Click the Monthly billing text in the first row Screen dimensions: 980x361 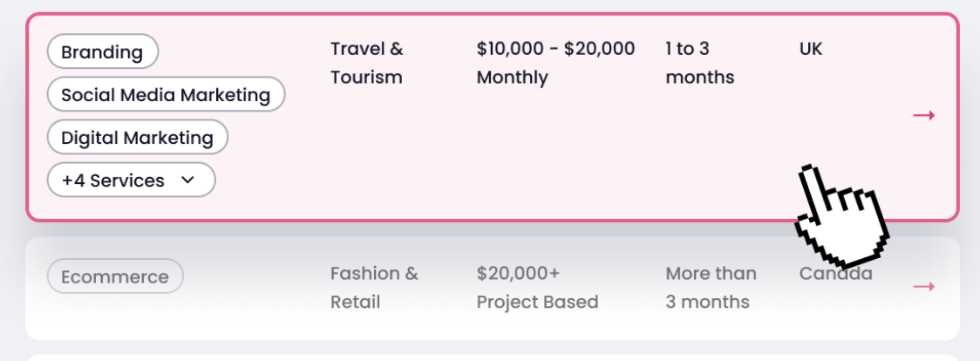[512, 78]
